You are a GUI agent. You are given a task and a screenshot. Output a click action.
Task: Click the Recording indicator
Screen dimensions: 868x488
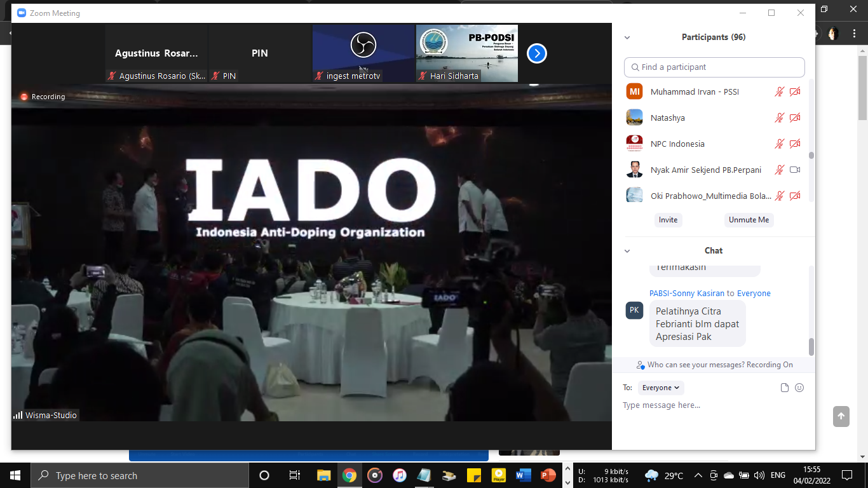(43, 97)
